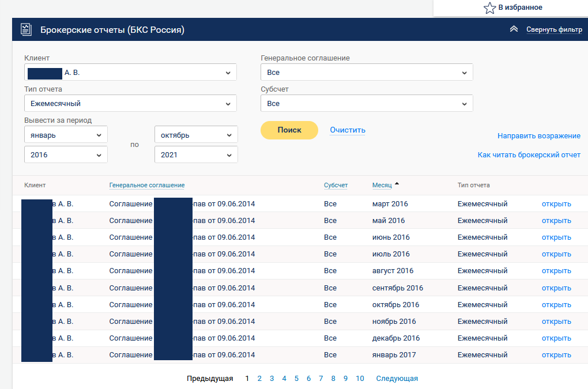Open the январь 2017 report
This screenshot has height=389, width=588.
click(556, 355)
